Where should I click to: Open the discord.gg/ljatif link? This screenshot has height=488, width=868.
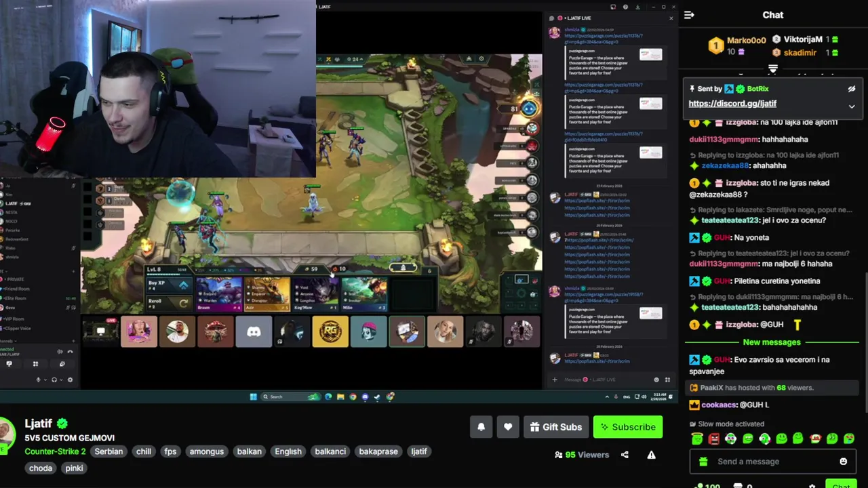click(x=732, y=104)
